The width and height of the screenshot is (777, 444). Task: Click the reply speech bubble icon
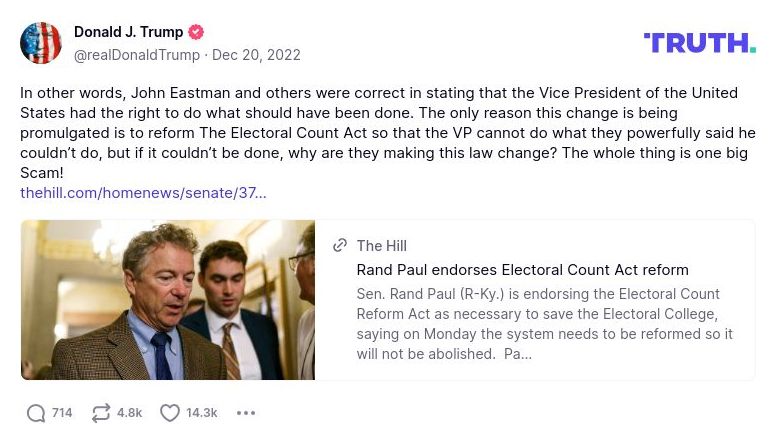pos(36,413)
